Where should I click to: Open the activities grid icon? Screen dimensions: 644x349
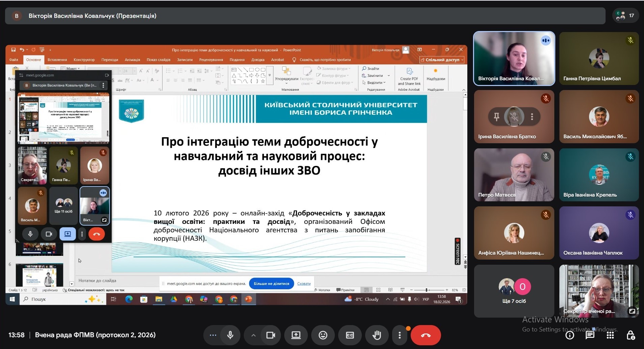coord(610,335)
